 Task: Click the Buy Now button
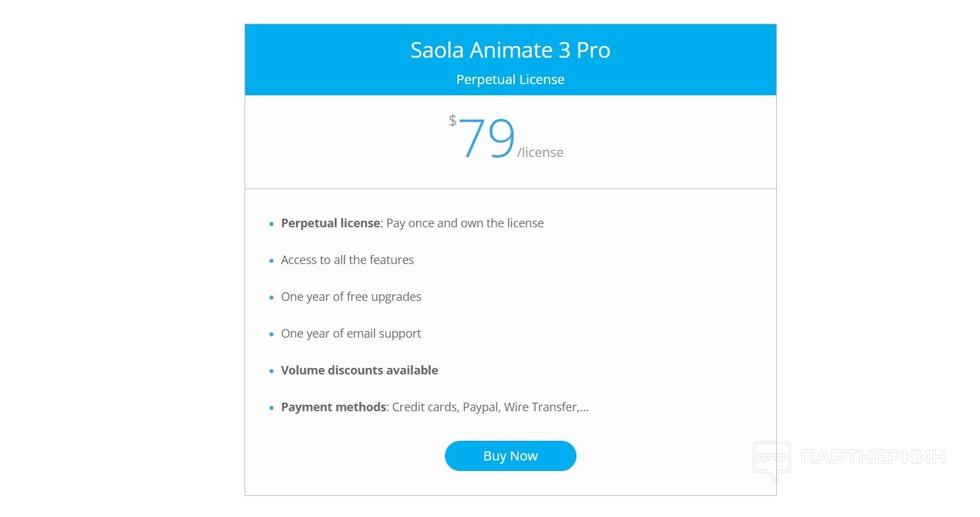510,456
